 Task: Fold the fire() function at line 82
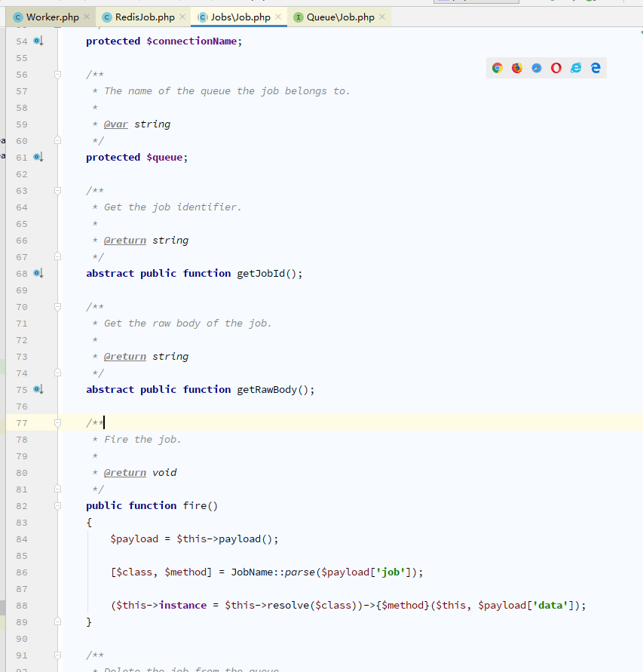click(x=58, y=506)
